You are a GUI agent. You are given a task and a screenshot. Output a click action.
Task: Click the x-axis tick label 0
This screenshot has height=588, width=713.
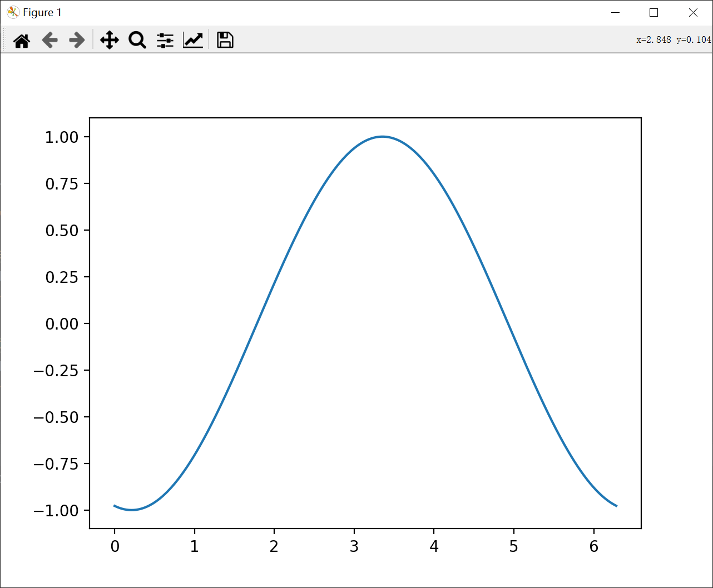[115, 547]
